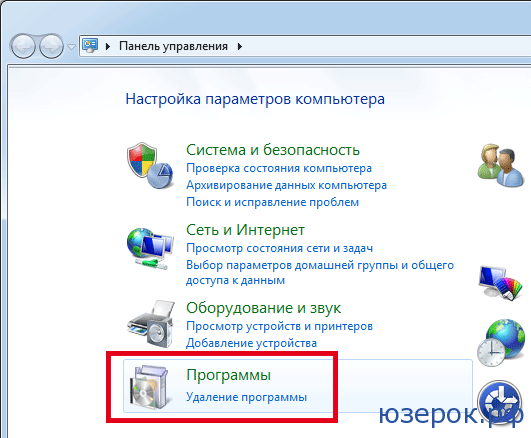The width and height of the screenshot is (531, 438).
Task: Go back with the Back arrow button
Action: [23, 46]
